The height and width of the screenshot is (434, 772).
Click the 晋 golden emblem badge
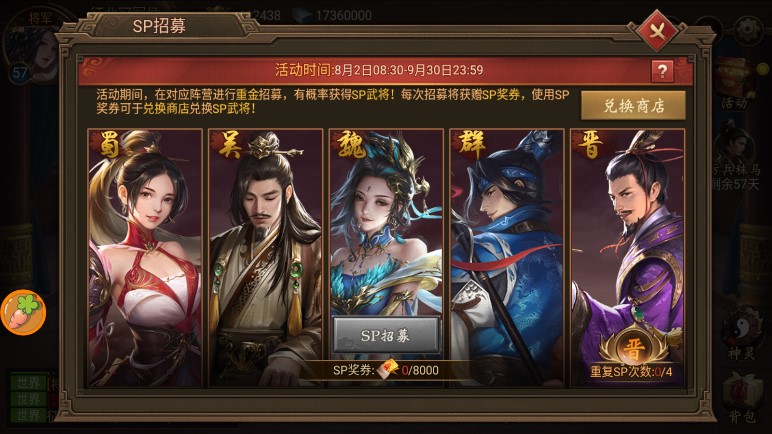(634, 348)
